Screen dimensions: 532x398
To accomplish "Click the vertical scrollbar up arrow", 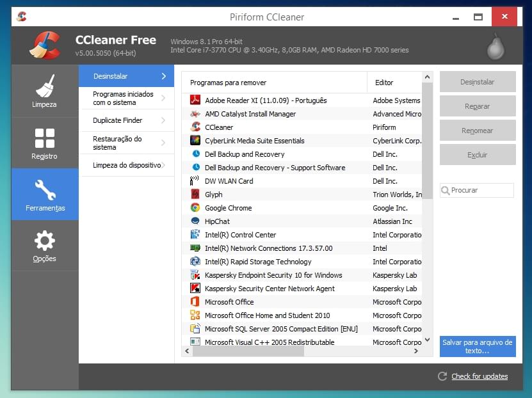I will pos(427,77).
